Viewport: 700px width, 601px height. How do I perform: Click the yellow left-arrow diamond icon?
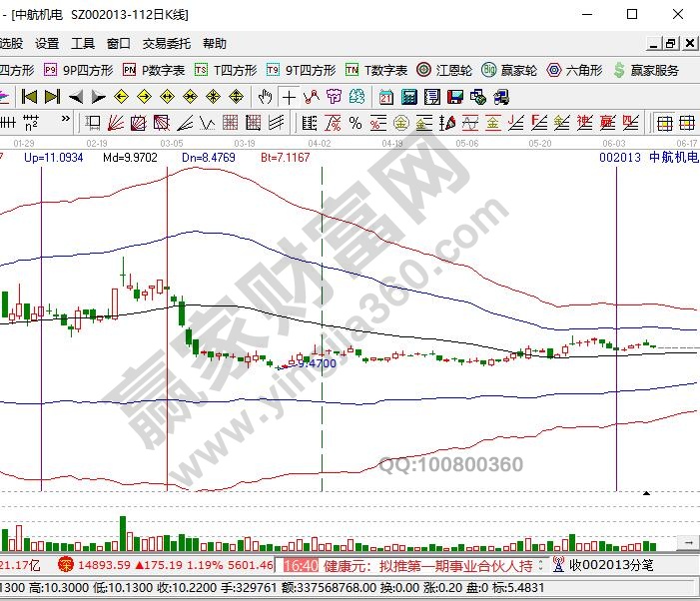point(121,97)
